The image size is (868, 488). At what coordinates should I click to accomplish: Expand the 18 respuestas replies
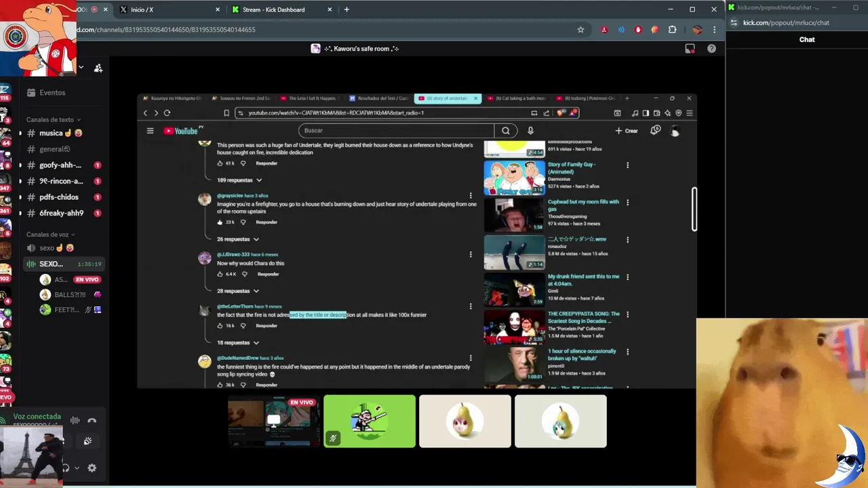238,343
